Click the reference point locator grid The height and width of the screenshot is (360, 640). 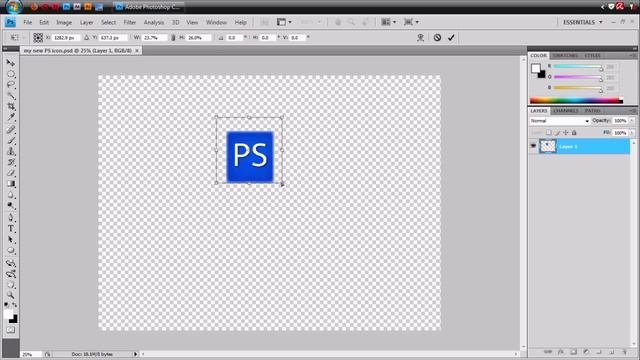tap(38, 38)
